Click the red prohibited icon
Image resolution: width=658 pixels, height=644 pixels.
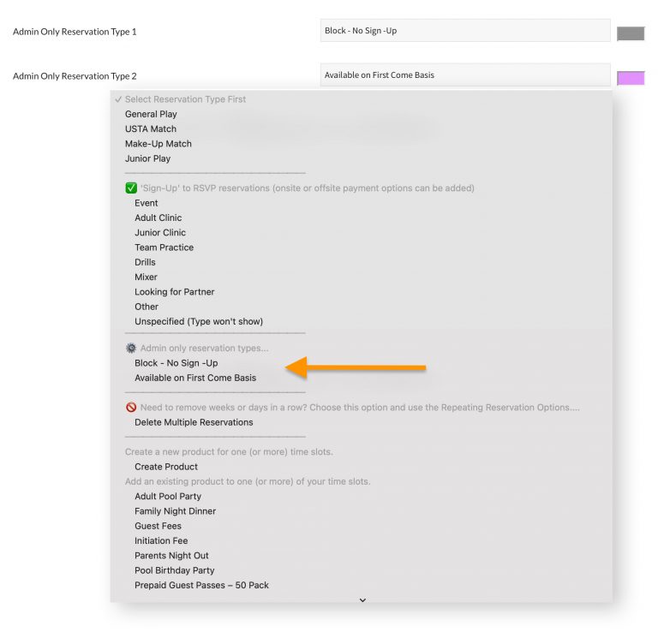pyautogui.click(x=131, y=408)
